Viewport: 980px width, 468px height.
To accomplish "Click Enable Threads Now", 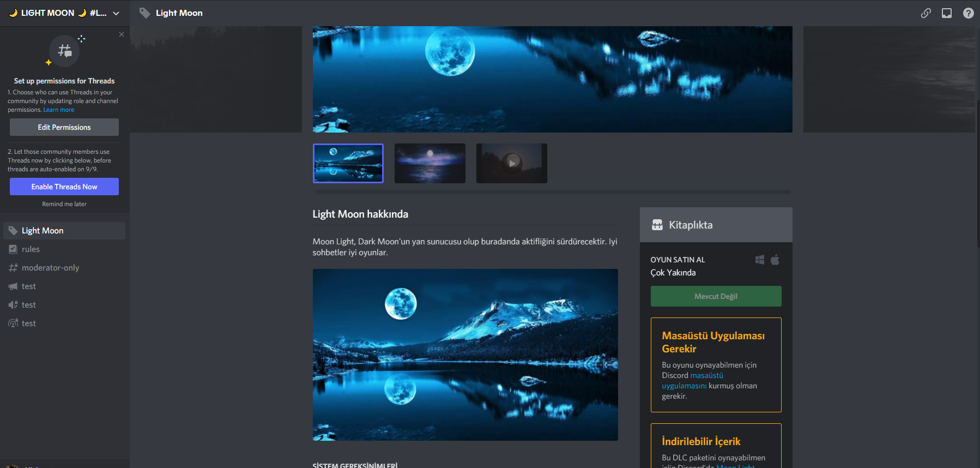I will pos(64,187).
